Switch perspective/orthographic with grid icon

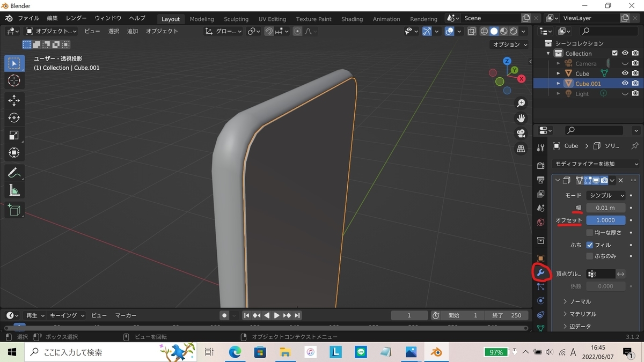521,149
